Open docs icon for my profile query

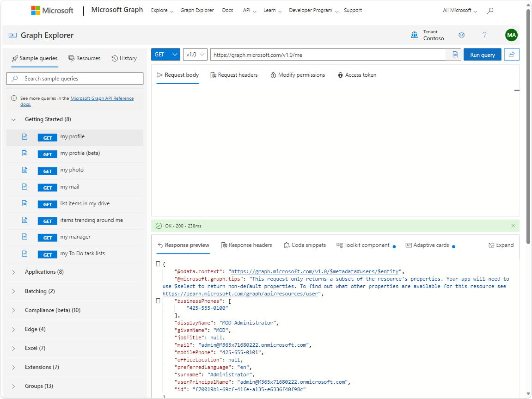coord(25,137)
